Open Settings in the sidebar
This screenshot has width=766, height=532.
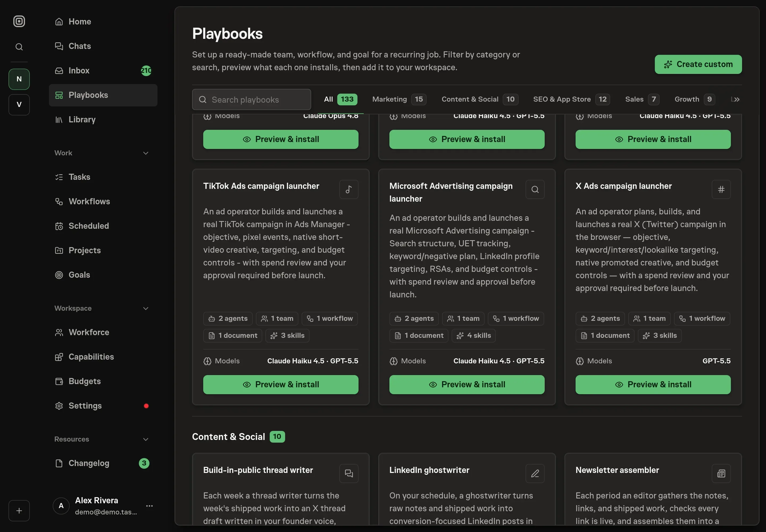tap(103, 406)
